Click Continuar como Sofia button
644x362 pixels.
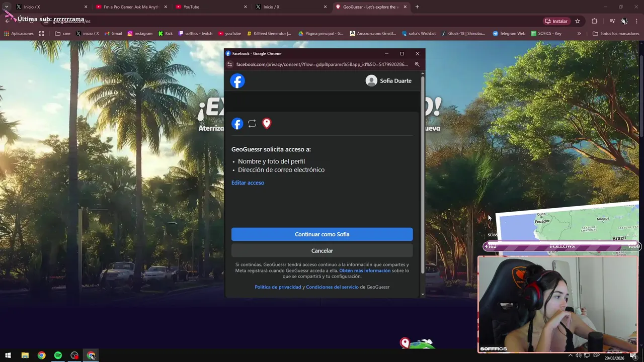[x=322, y=234]
